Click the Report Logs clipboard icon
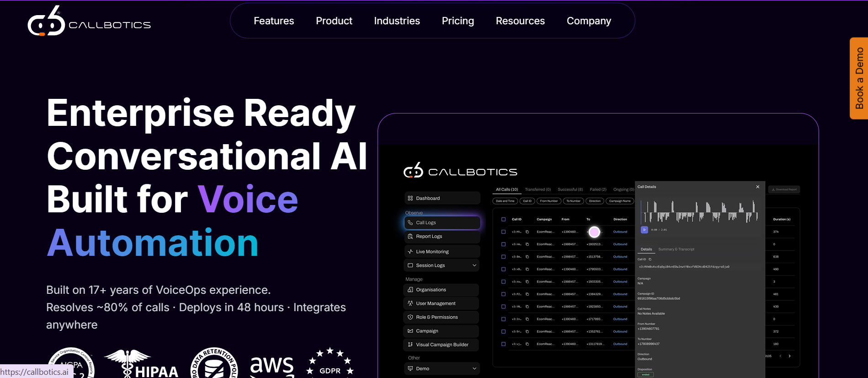 pyautogui.click(x=410, y=236)
